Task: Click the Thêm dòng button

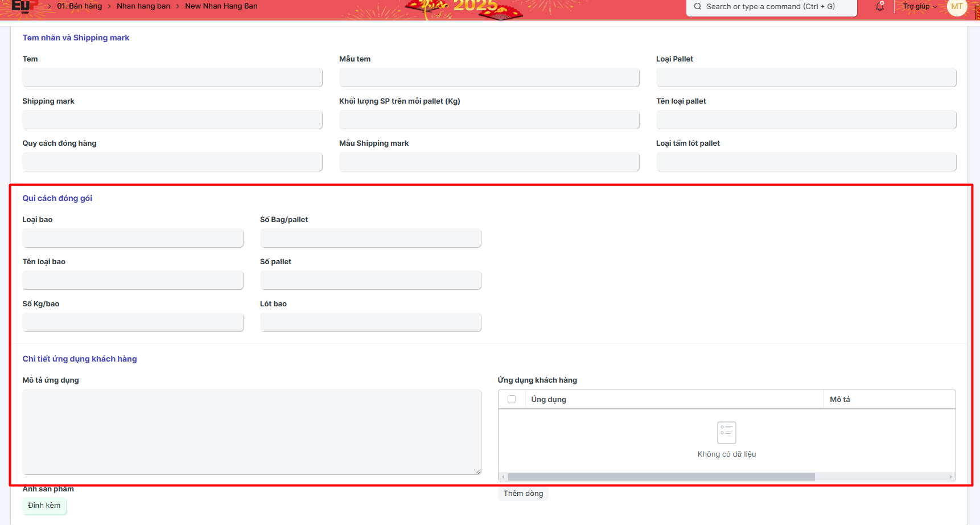Action: pos(523,494)
